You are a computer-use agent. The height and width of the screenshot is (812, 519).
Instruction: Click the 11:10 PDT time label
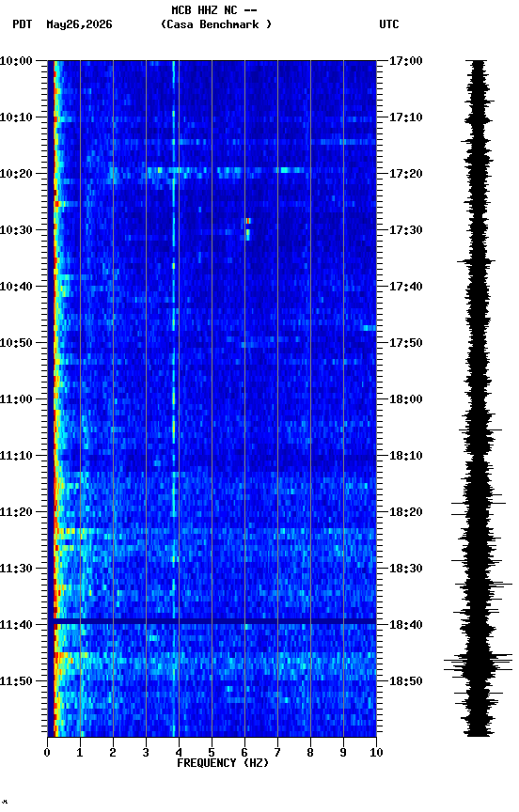tap(16, 456)
